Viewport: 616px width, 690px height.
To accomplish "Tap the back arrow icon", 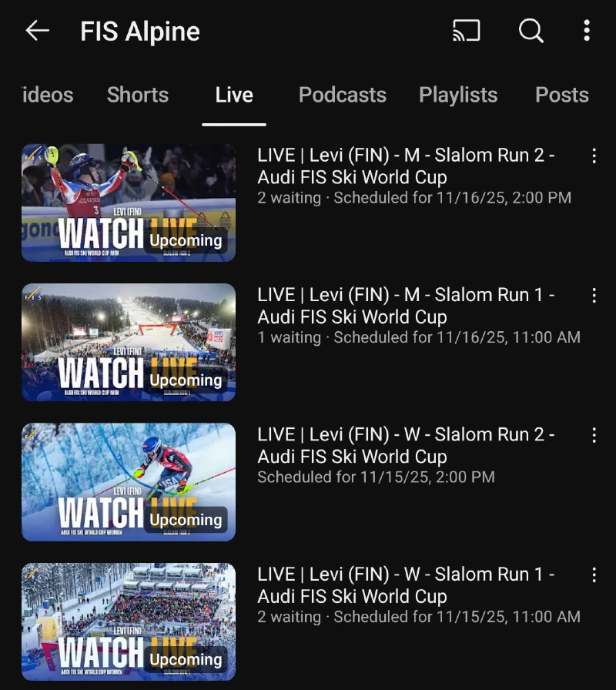I will (x=37, y=31).
